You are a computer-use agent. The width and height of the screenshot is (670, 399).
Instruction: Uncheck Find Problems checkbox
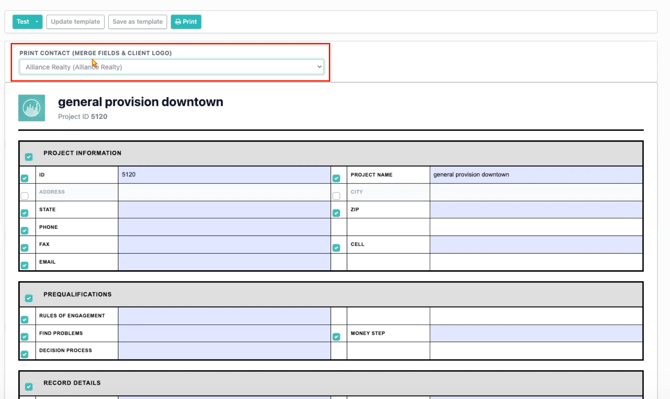tap(25, 337)
